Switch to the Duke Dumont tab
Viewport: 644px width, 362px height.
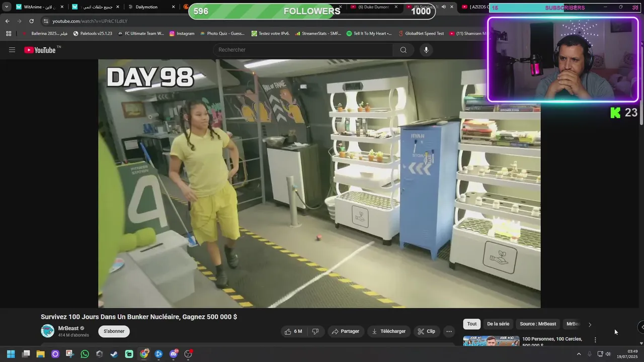373,7
